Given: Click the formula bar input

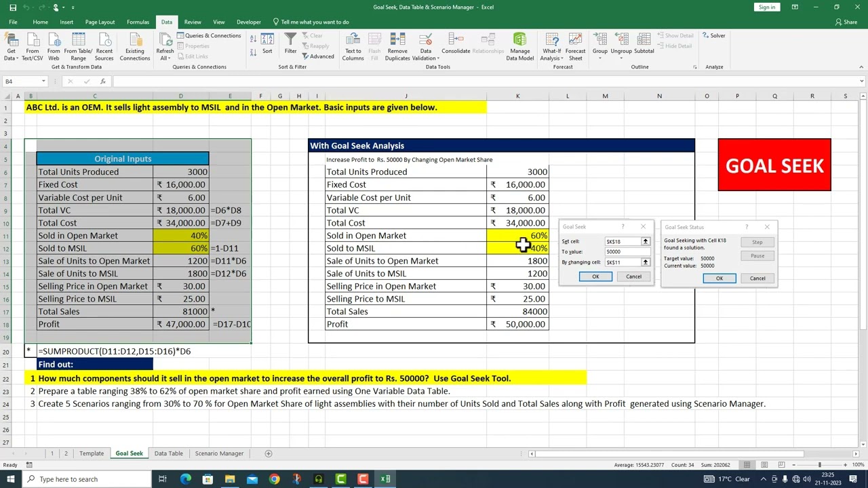Looking at the screenshot, I should tap(484, 81).
